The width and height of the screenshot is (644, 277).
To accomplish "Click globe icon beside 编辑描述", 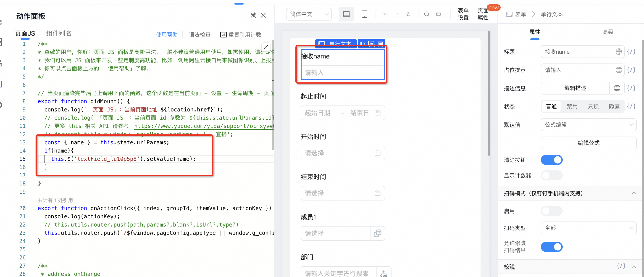I will pyautogui.click(x=617, y=88).
